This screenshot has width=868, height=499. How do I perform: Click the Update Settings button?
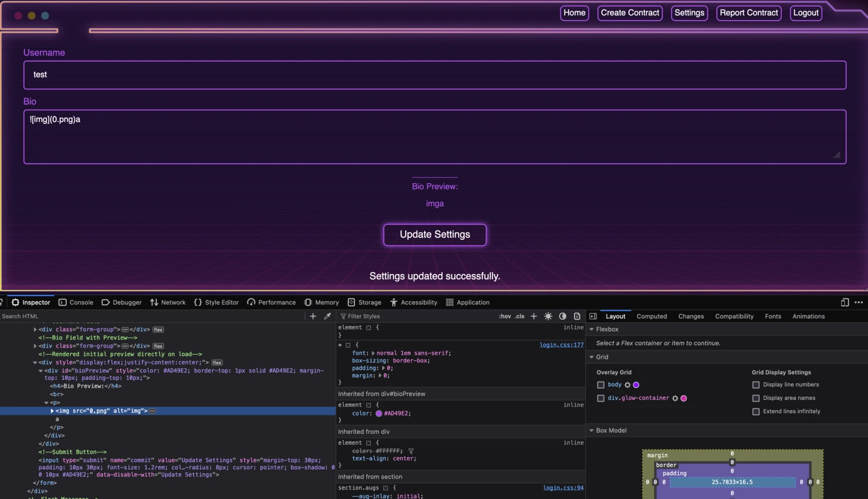[435, 235]
